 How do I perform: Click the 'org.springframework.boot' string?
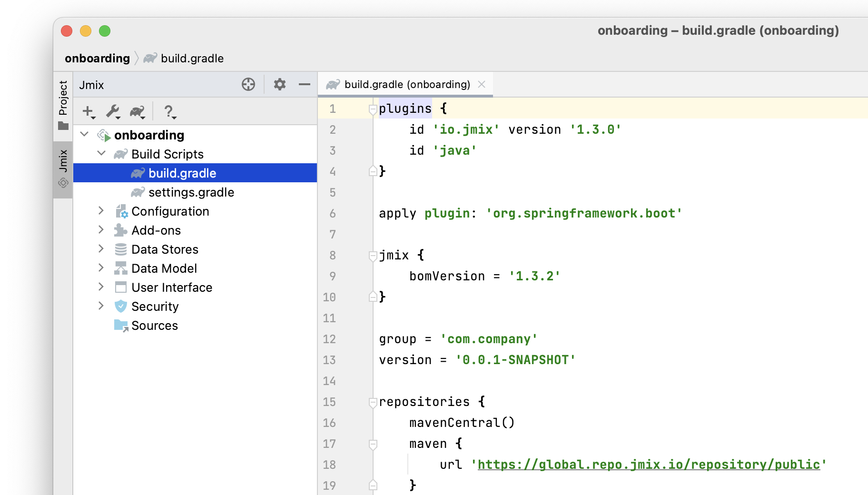click(584, 213)
